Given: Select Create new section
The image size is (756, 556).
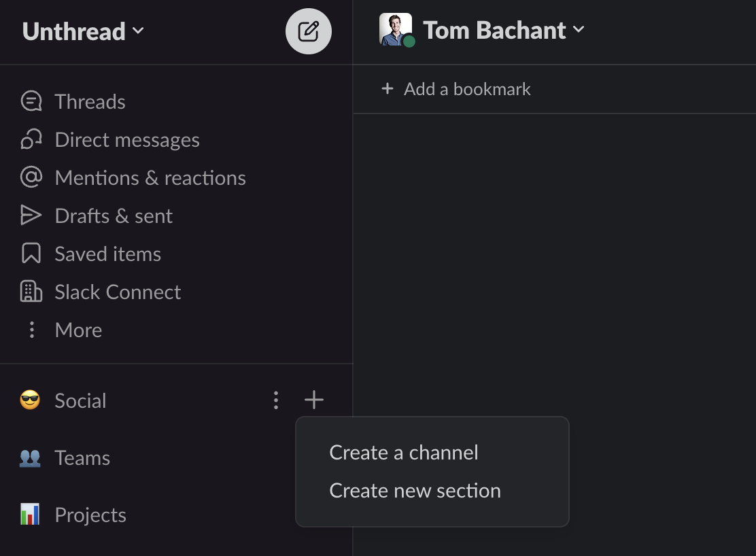Looking at the screenshot, I should tap(415, 490).
